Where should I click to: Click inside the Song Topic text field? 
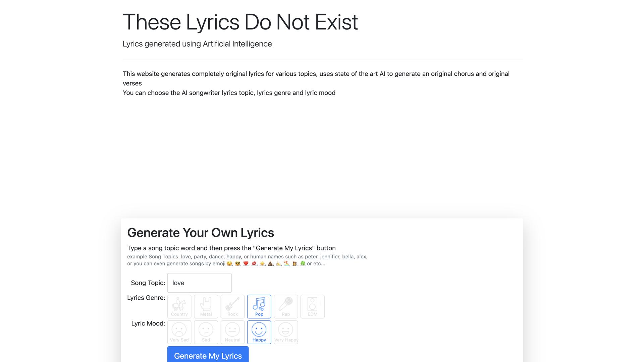pos(199,283)
